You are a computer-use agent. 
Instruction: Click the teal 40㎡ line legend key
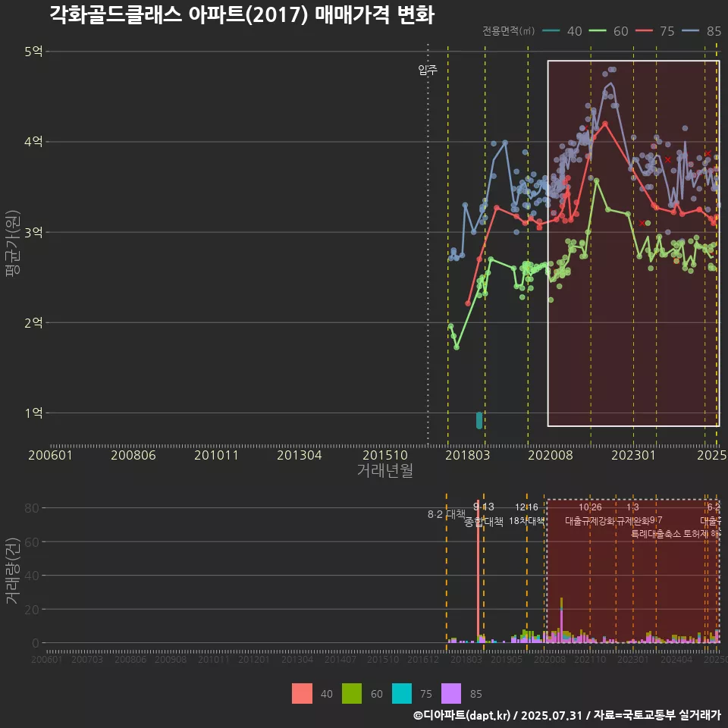pos(551,31)
